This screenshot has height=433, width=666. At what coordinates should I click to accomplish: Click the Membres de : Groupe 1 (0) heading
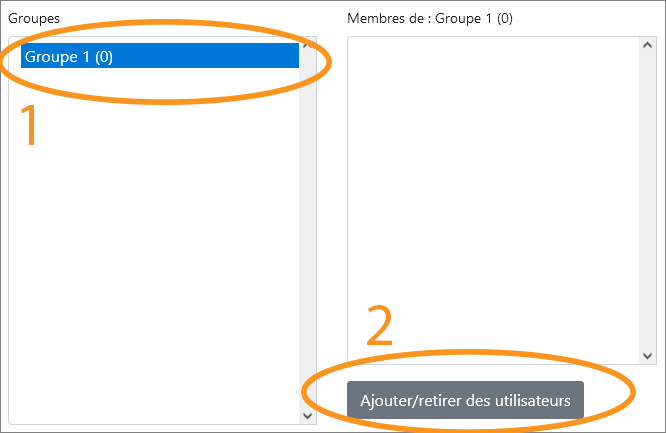[x=430, y=19]
